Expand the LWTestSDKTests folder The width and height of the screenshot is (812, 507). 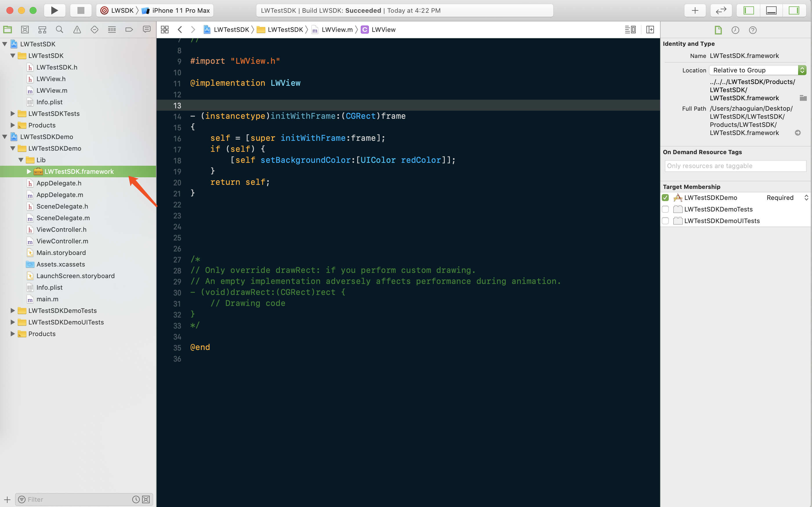(13, 114)
